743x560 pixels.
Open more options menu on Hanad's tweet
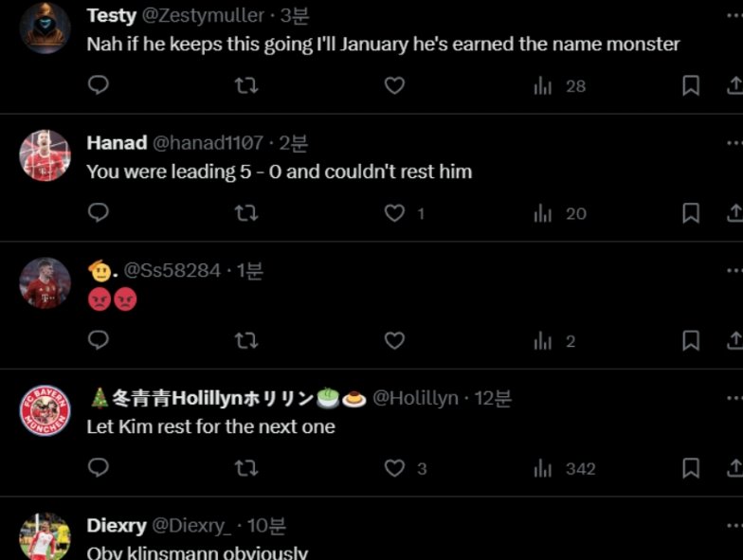733,143
